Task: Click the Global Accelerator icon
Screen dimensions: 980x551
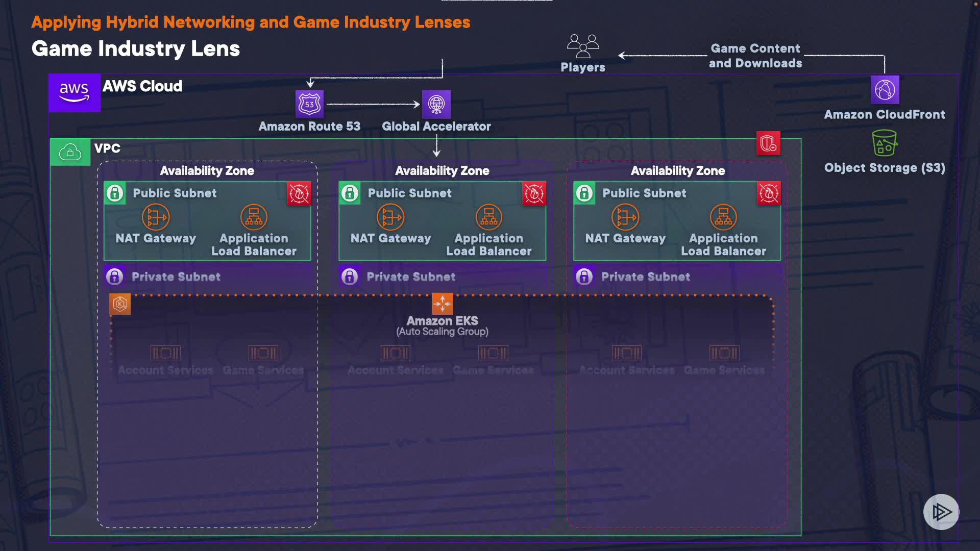Action: (x=436, y=104)
